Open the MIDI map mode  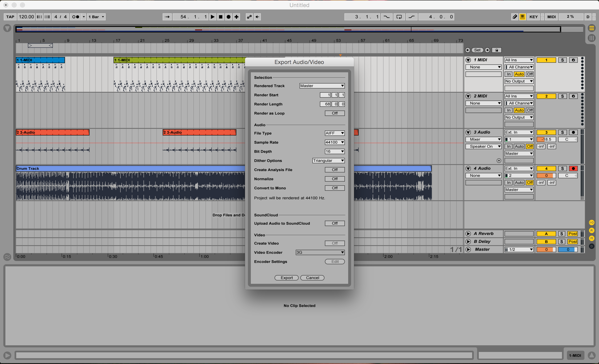tap(551, 17)
